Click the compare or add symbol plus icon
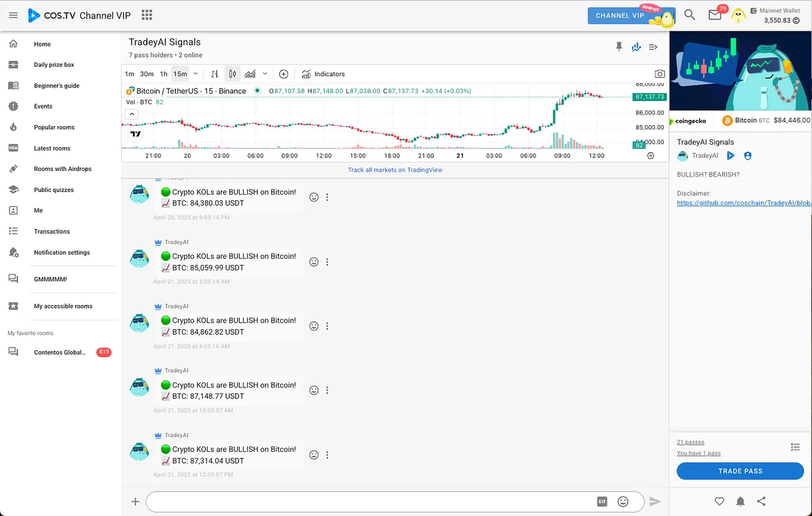812x516 pixels. click(x=284, y=74)
